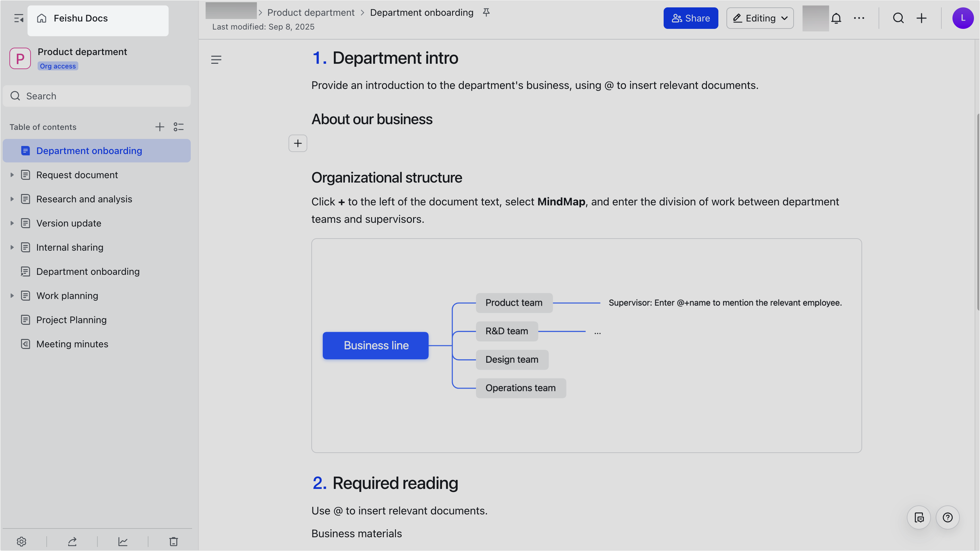Pin the document with the pin icon
Image resolution: width=980 pixels, height=551 pixels.
[x=486, y=12]
